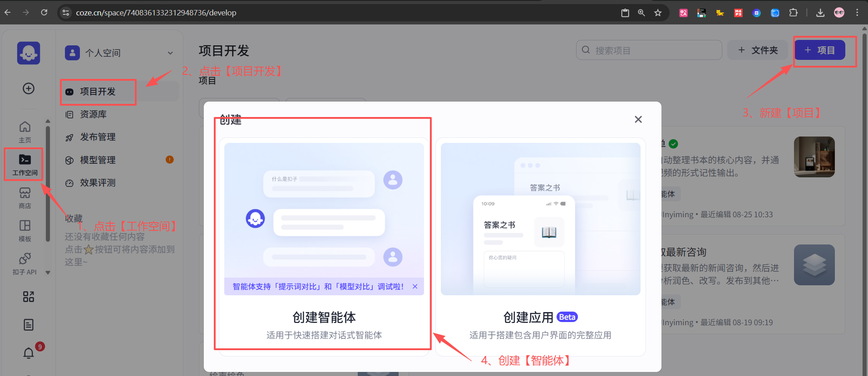Viewport: 868px width, 376px height.
Task: Click the zoom magnifier icon in address bar
Action: pyautogui.click(x=641, y=13)
